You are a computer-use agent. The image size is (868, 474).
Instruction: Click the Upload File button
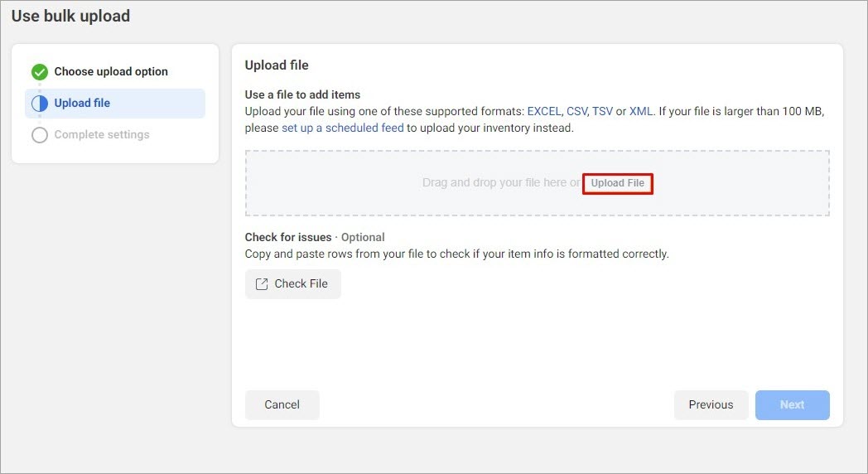[617, 183]
